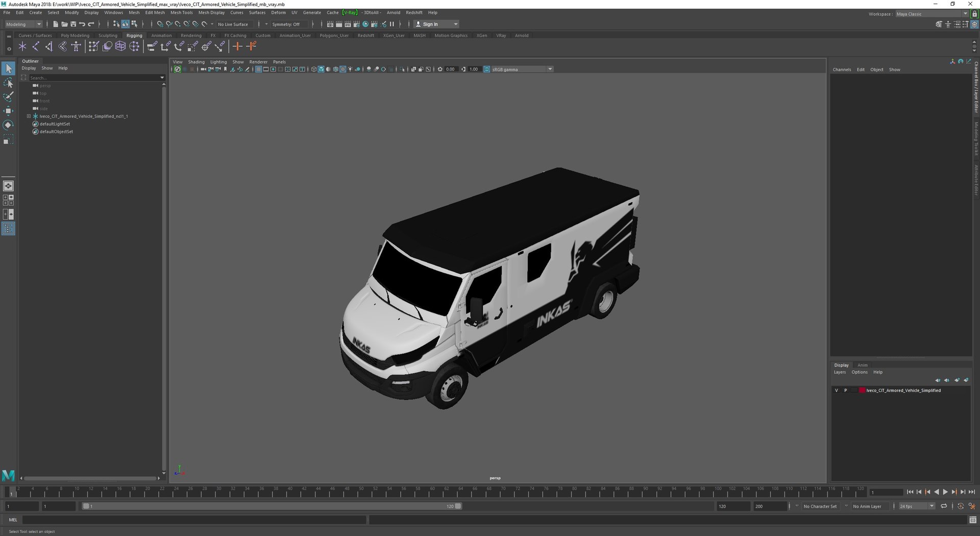This screenshot has height=536, width=980.
Task: Choose the Scale tool in toolbox
Action: (x=8, y=139)
